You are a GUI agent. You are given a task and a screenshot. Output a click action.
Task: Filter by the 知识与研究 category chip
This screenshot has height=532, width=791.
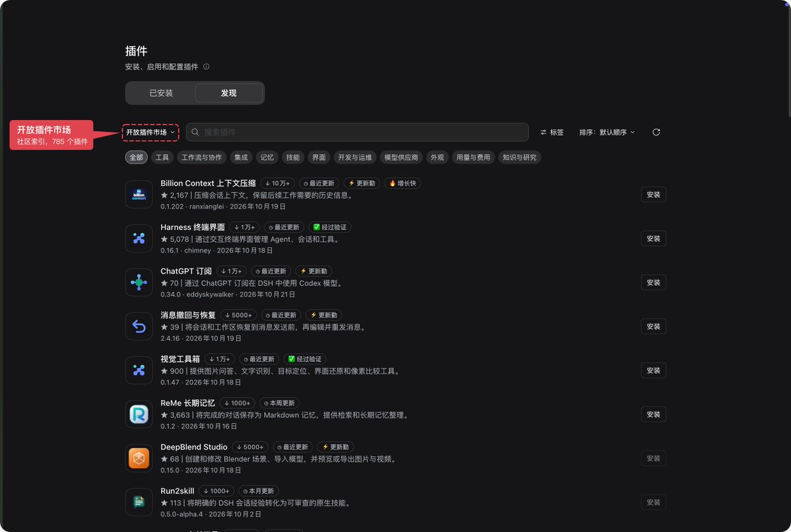(520, 158)
